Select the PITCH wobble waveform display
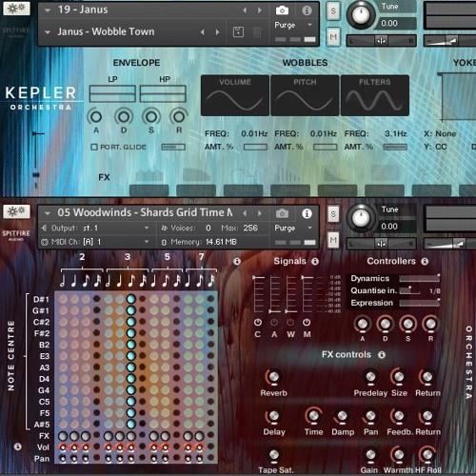The image size is (476, 476). point(305,95)
